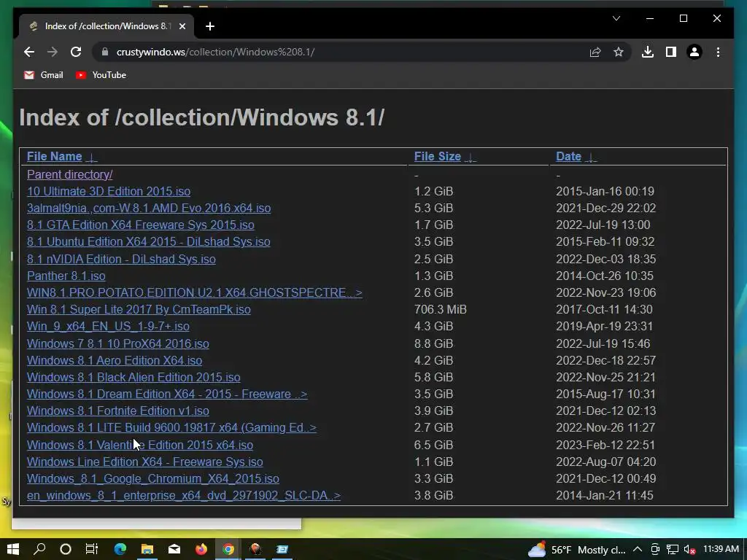Open the YouTube bookmark
747x560 pixels.
(x=101, y=75)
